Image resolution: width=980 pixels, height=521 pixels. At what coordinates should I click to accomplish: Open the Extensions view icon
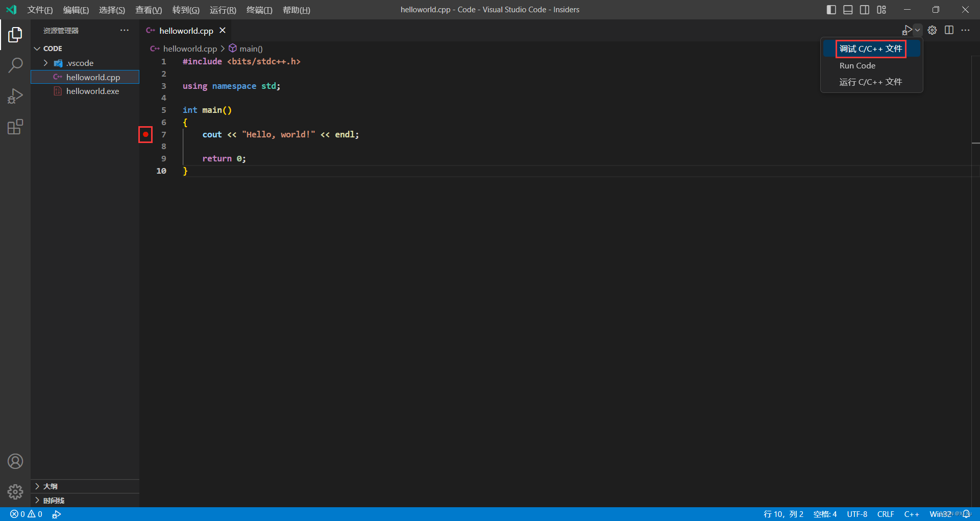(x=15, y=127)
